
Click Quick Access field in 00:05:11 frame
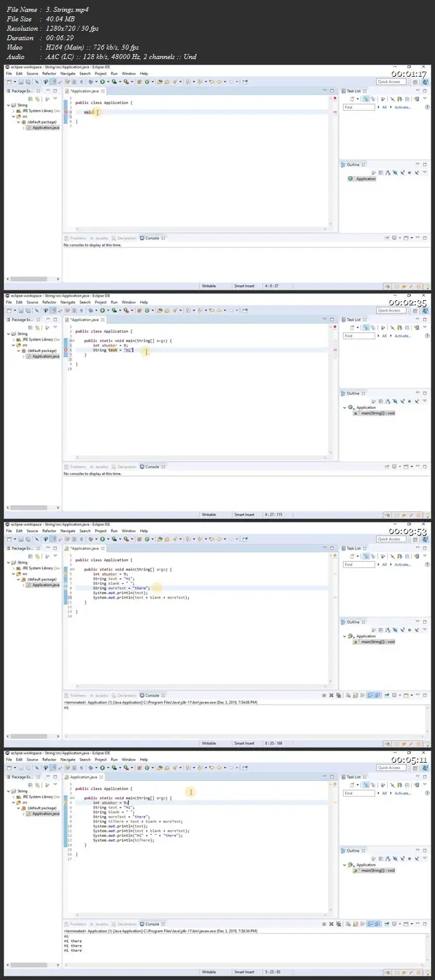point(391,768)
